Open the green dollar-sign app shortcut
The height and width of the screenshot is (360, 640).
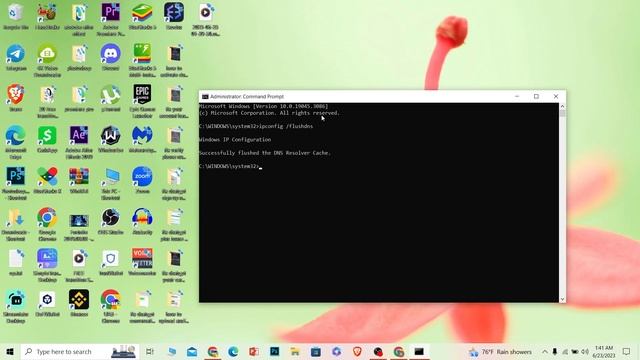click(47, 139)
